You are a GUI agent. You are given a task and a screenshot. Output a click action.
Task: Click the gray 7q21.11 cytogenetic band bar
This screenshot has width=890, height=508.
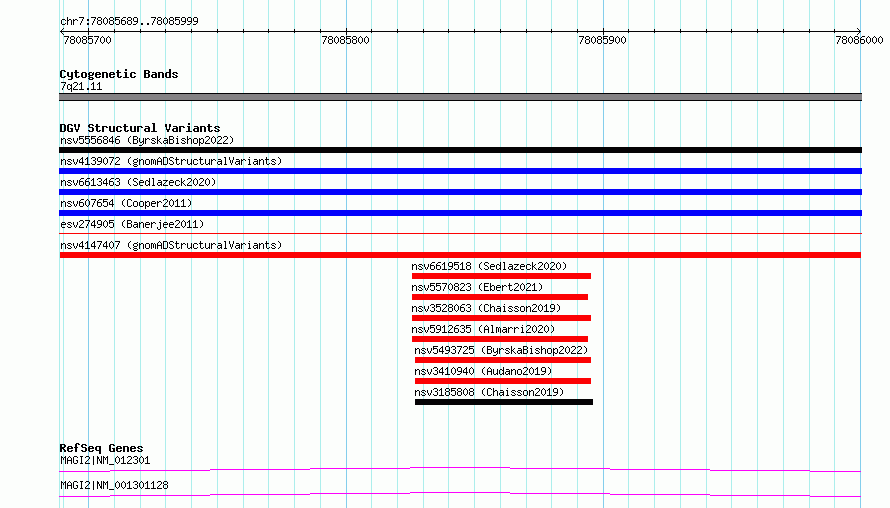click(460, 97)
